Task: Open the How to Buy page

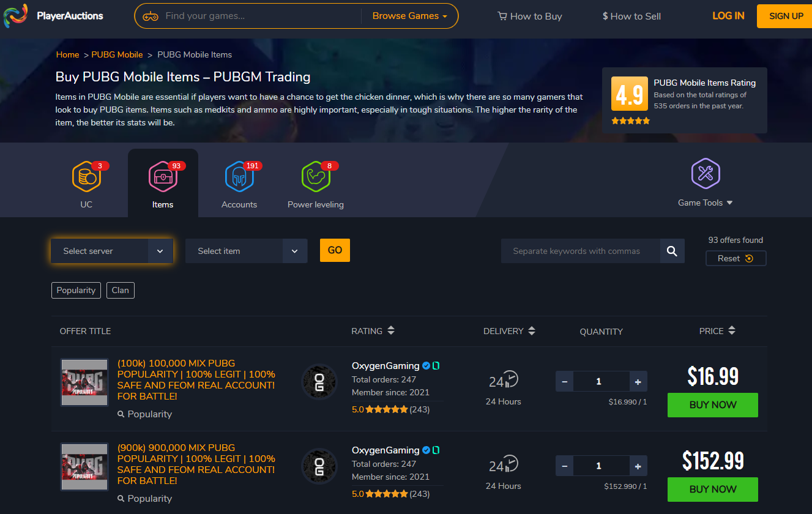Action: 530,17
